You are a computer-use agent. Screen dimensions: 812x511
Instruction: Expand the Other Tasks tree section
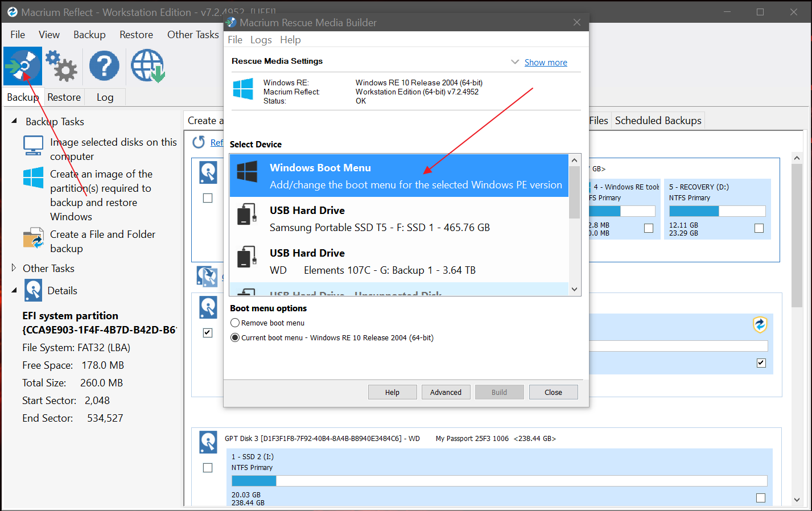(14, 267)
